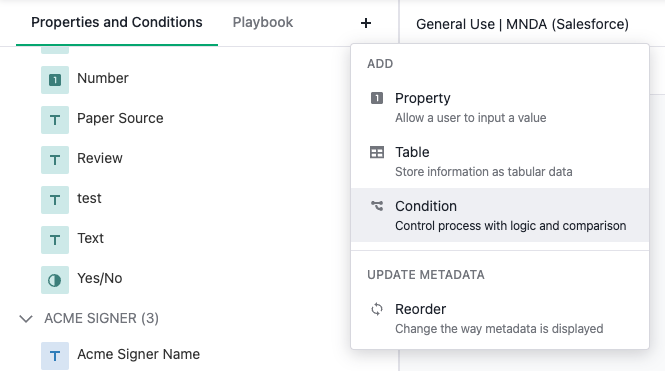Click the Text property T icon
Screen dimensions: 665x371
point(55,240)
